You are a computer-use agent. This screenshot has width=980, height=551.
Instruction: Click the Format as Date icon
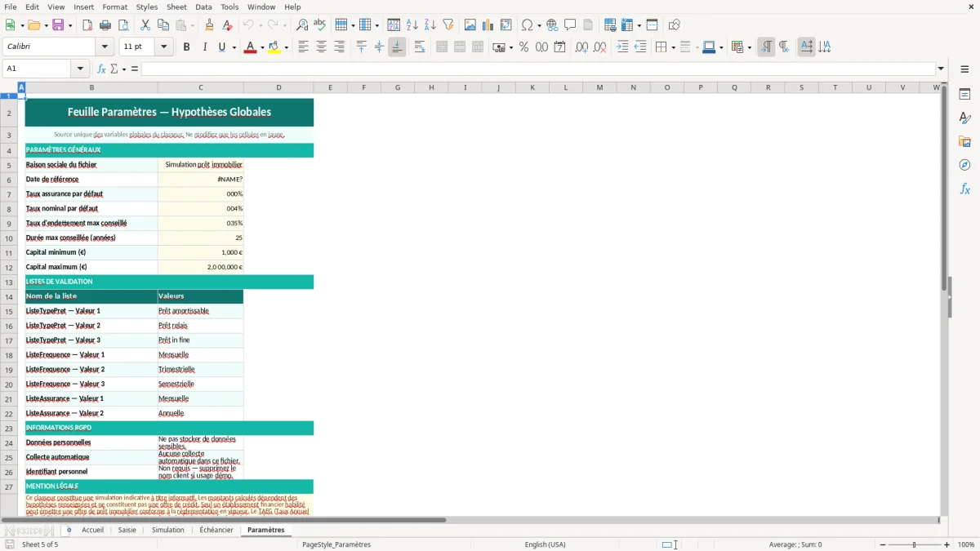560,47
